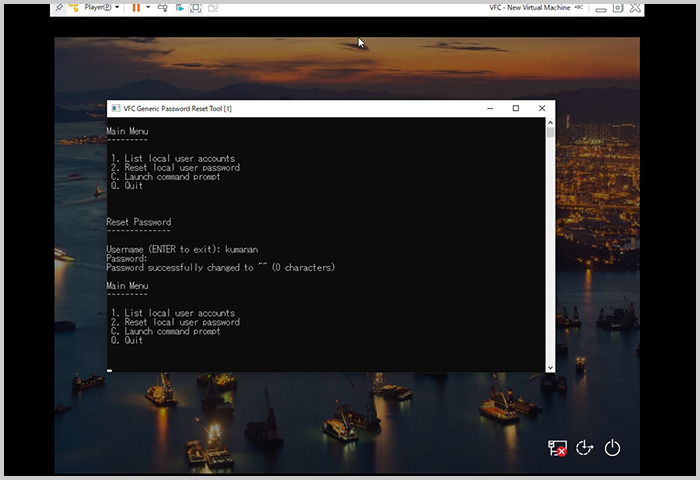Minimize the VMware Player toolbar window
The width and height of the screenshot is (700, 480).
pos(601,9)
